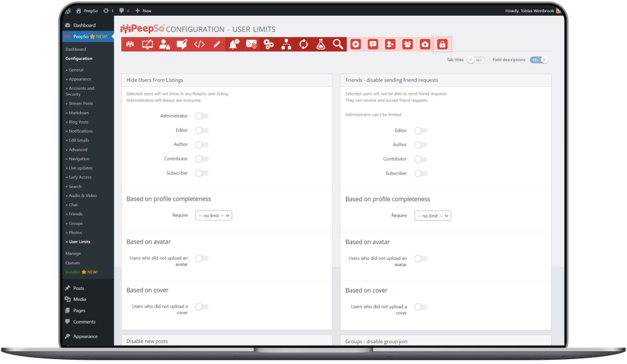Viewport: 627px width, 364px height.
Task: Toggle the Field descriptions switch
Action: pos(539,60)
